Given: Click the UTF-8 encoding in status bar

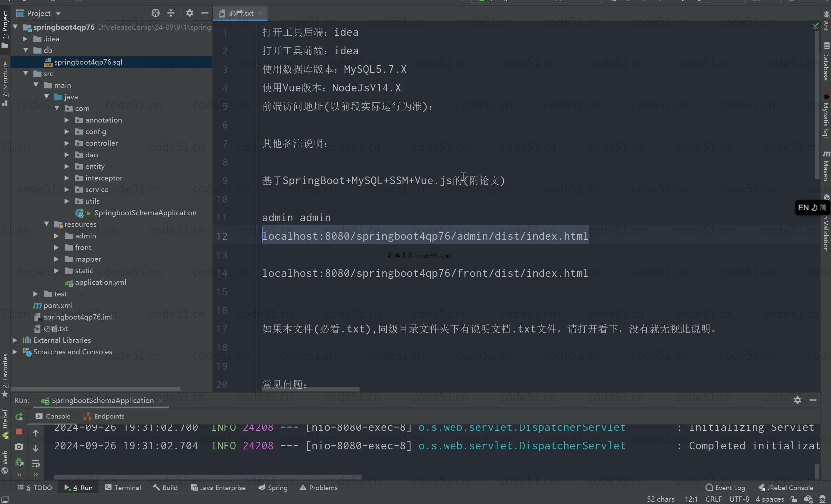Looking at the screenshot, I should (739, 499).
